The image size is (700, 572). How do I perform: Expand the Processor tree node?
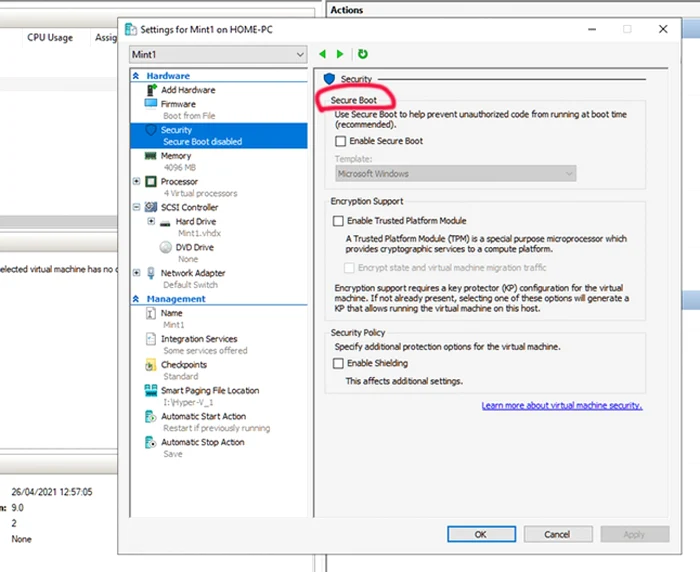coord(137,181)
